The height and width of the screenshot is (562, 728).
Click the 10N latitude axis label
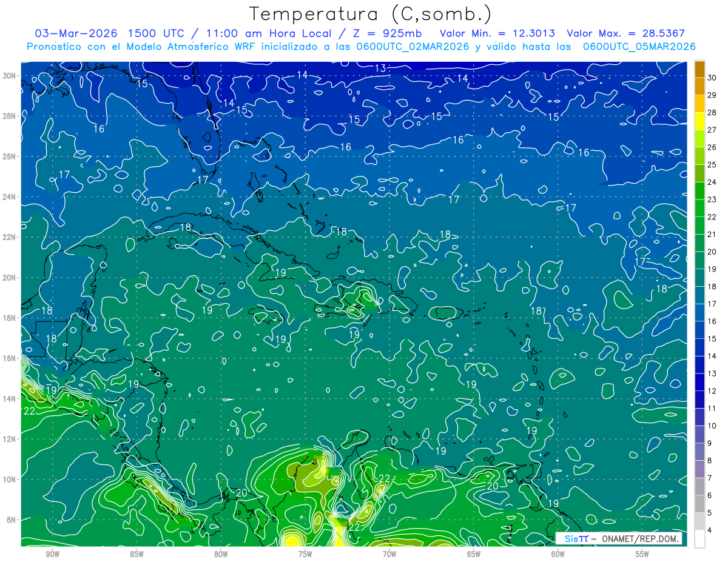click(9, 480)
